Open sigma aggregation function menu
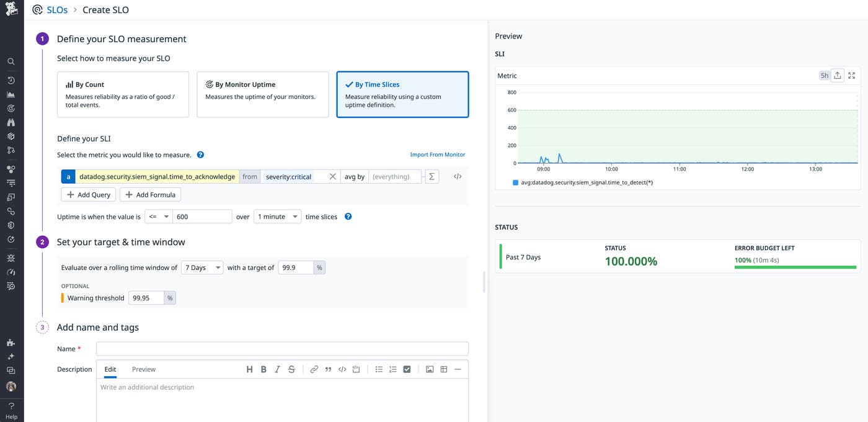 click(432, 177)
